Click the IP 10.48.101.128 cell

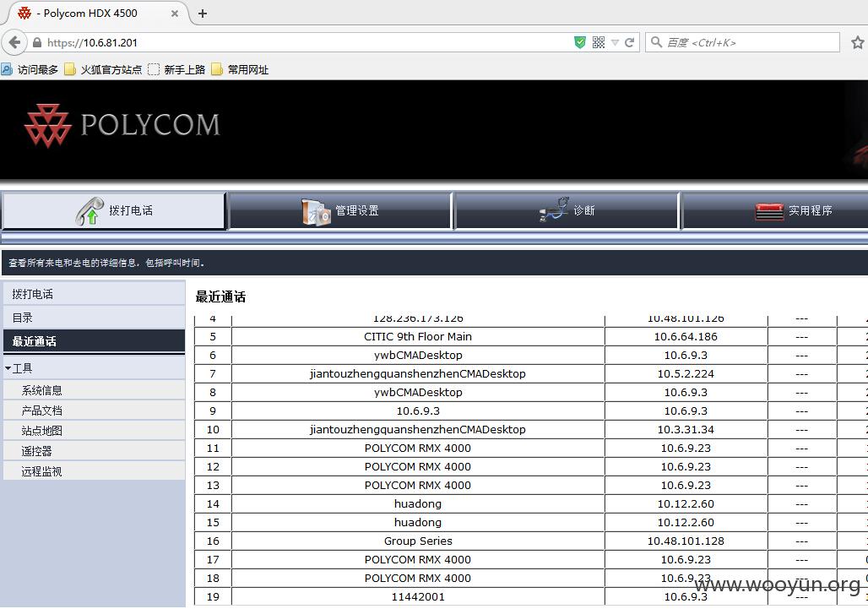686,541
